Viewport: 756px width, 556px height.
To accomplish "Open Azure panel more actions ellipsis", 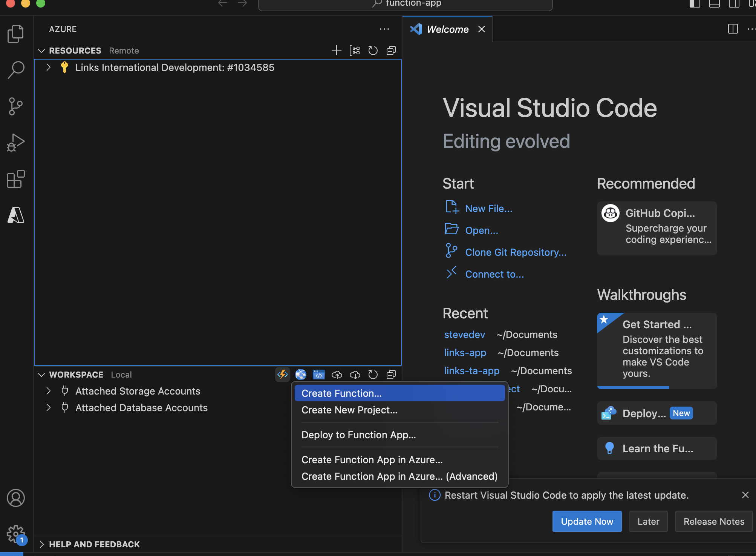I will tap(384, 29).
